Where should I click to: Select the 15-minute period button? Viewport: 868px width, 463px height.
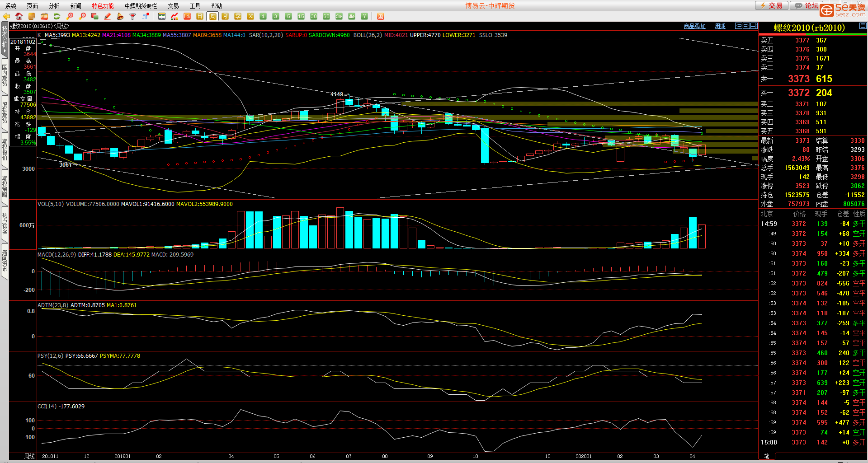301,16
